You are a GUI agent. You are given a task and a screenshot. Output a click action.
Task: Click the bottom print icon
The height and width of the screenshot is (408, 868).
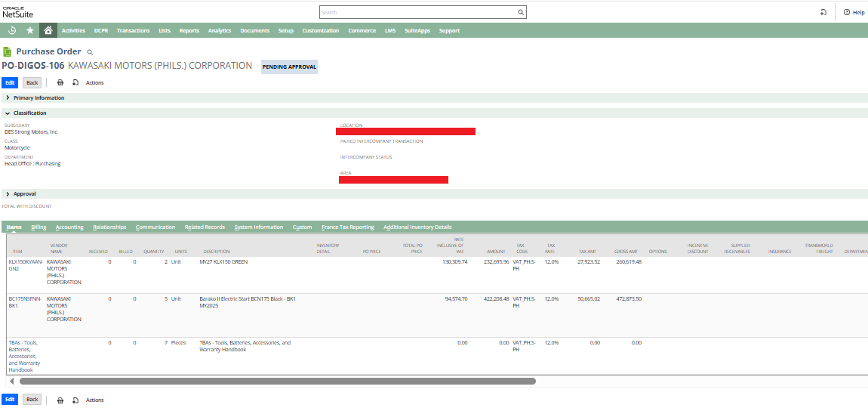click(x=60, y=400)
